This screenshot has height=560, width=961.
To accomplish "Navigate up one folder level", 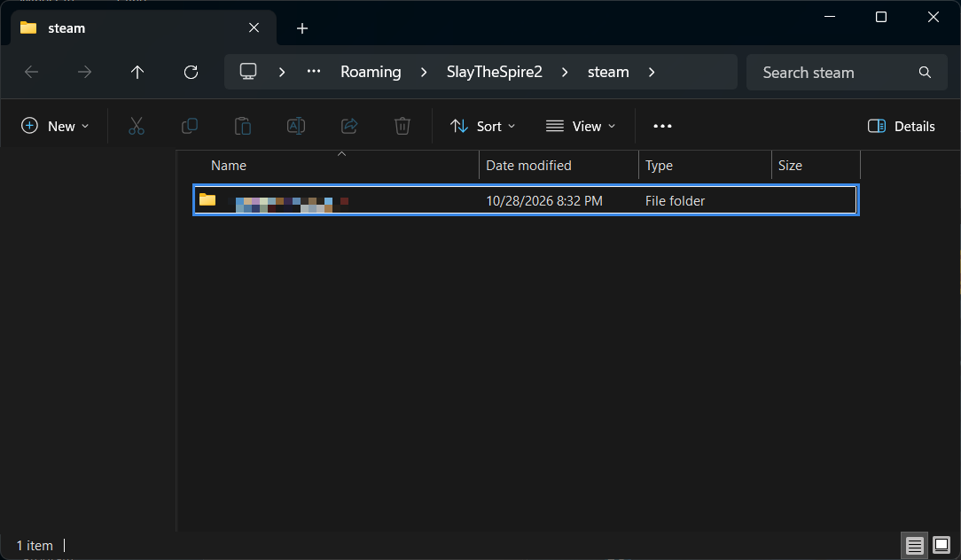I will click(x=137, y=73).
